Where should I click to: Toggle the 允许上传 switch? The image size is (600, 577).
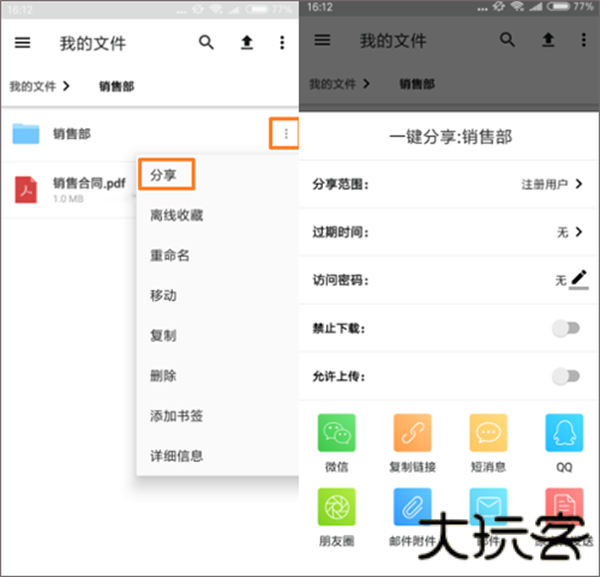click(x=566, y=376)
